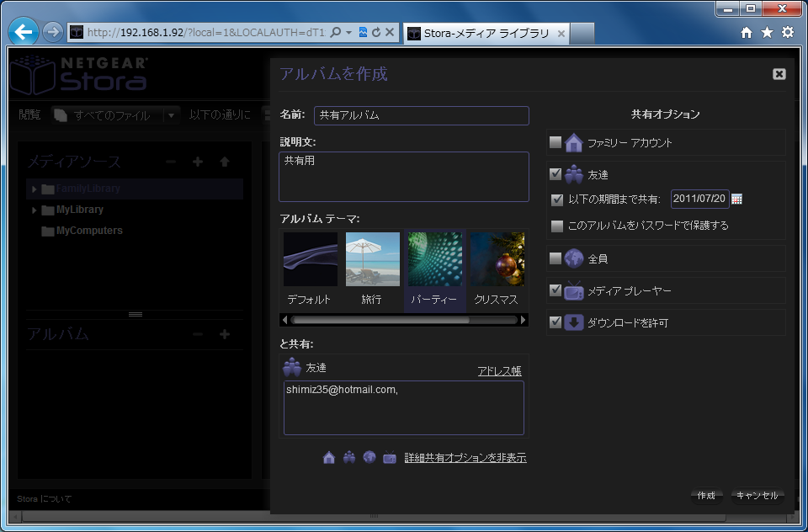Select the 旅行 album theme thumbnail

pyautogui.click(x=372, y=269)
